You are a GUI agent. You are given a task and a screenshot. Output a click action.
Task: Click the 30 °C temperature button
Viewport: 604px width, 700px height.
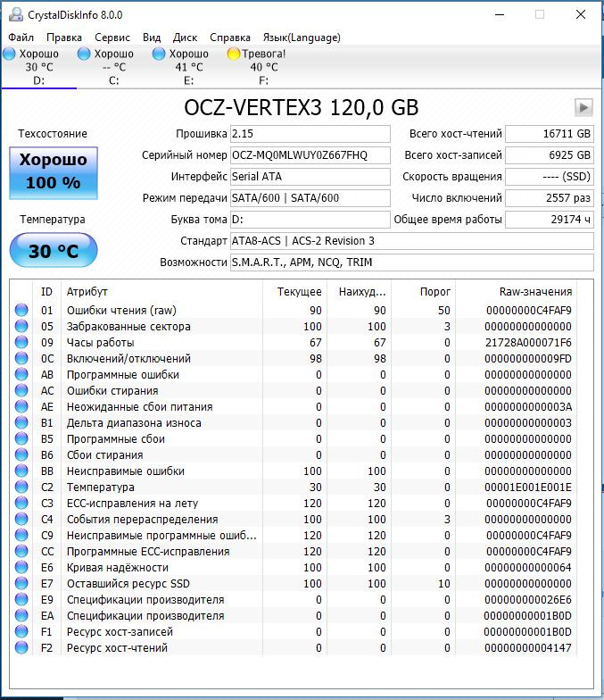click(x=54, y=250)
